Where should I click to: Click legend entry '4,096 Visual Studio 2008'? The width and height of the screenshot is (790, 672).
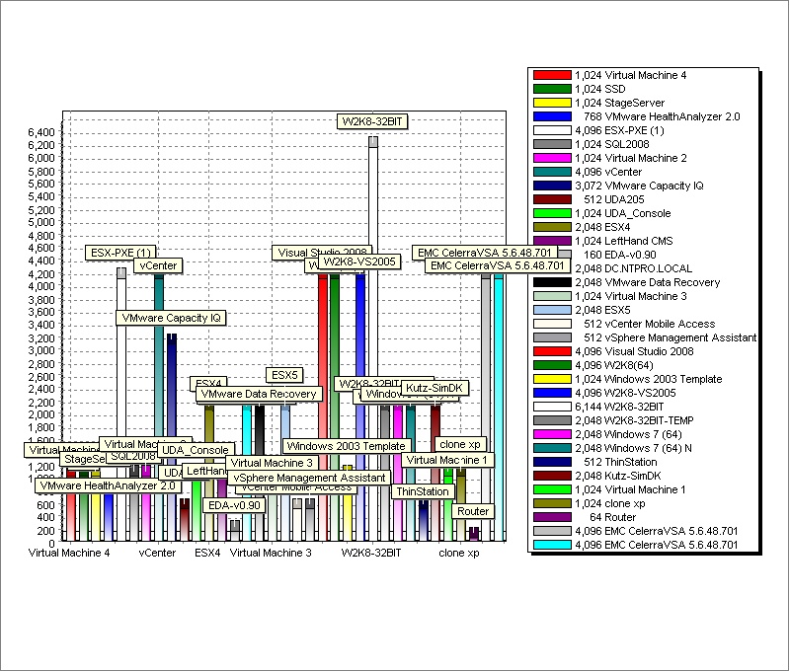(634, 351)
